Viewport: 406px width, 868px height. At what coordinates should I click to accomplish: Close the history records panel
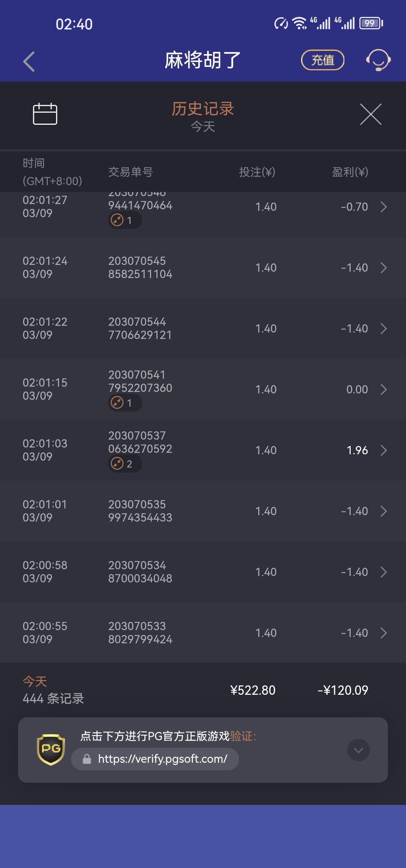pyautogui.click(x=371, y=114)
